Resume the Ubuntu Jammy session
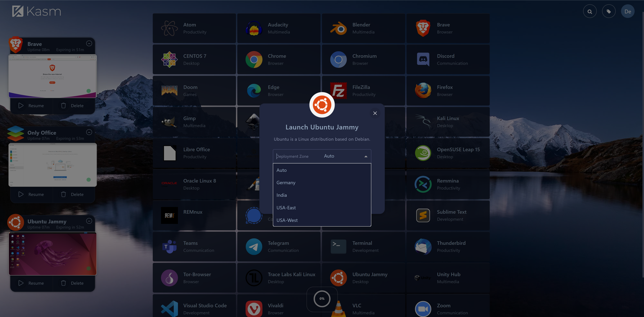This screenshot has width=644, height=317. [32, 283]
